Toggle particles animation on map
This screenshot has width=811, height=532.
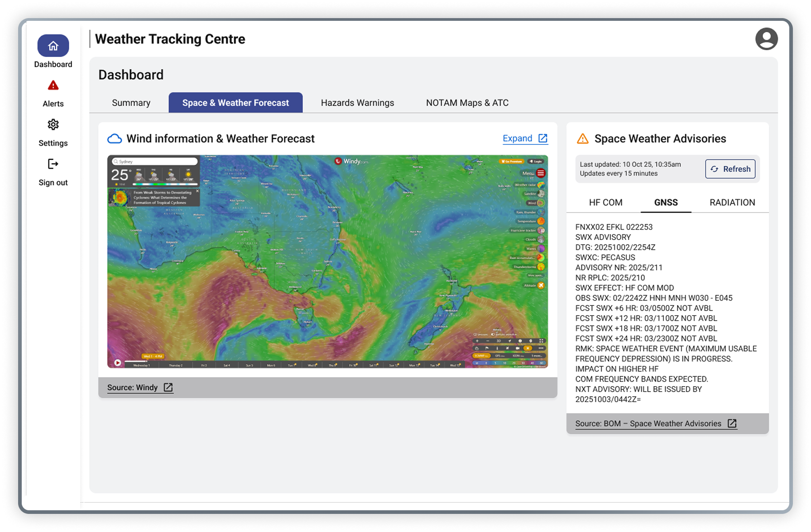pyautogui.click(x=504, y=335)
